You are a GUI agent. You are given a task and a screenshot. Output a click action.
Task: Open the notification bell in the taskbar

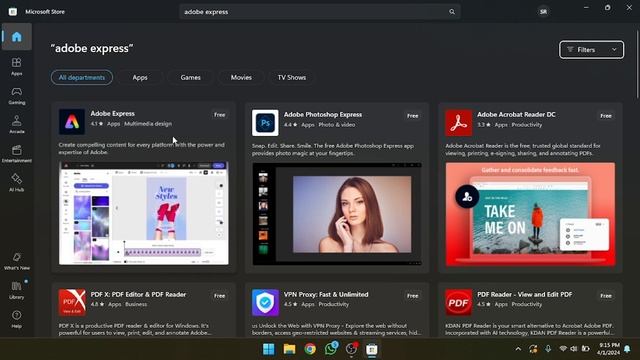[x=627, y=349]
